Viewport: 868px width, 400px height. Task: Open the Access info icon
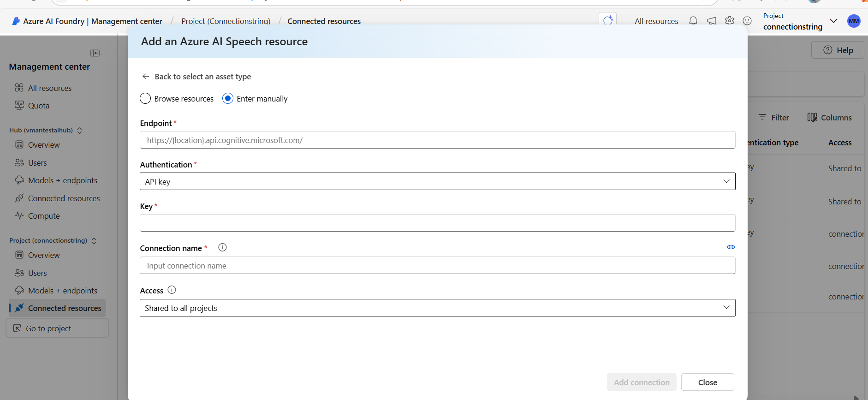pos(172,290)
